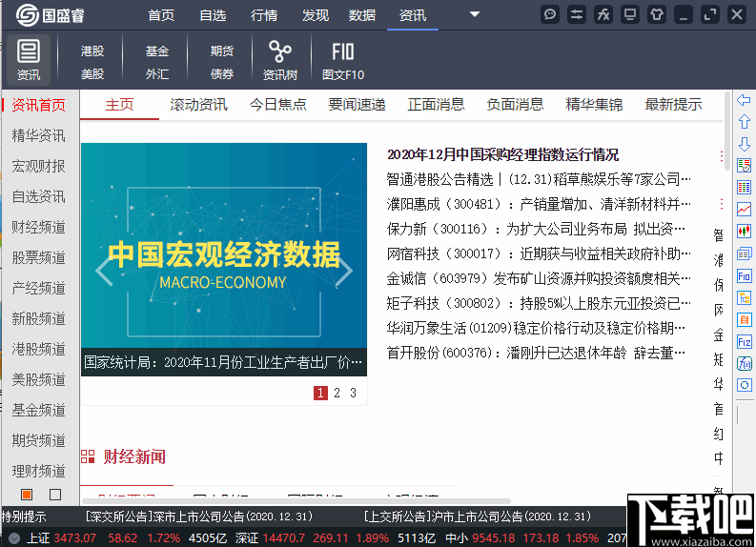Select 基金 in the toolbar
Viewport: 756px width, 547px height.
click(x=157, y=51)
